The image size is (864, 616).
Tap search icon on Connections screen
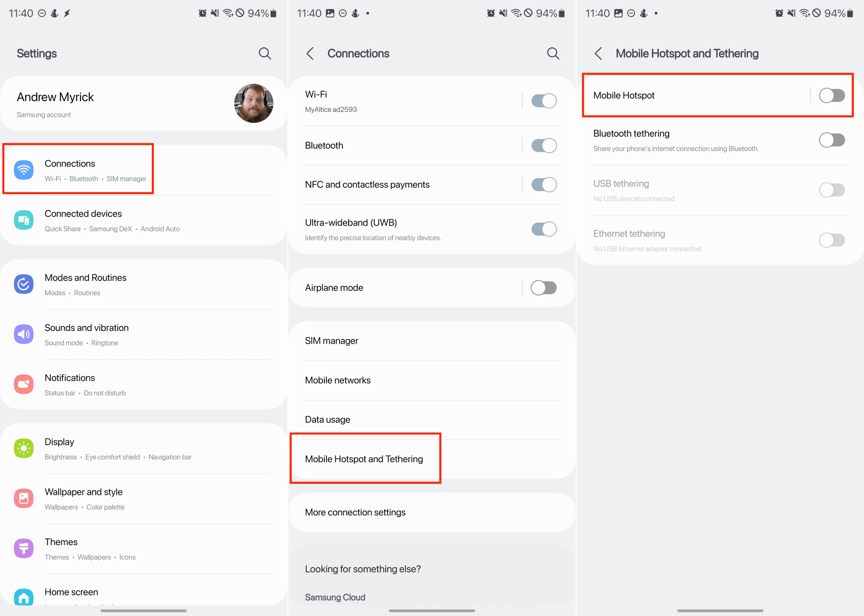pos(553,54)
